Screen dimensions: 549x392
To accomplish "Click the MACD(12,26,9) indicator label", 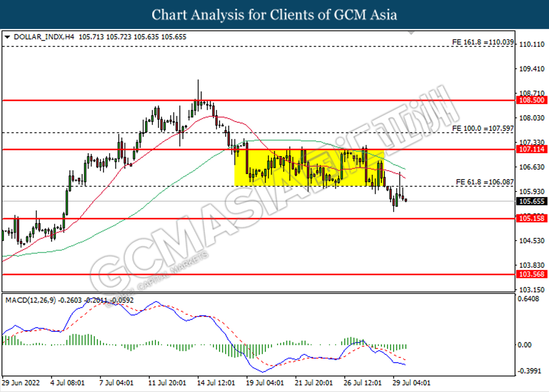I will pos(31,300).
